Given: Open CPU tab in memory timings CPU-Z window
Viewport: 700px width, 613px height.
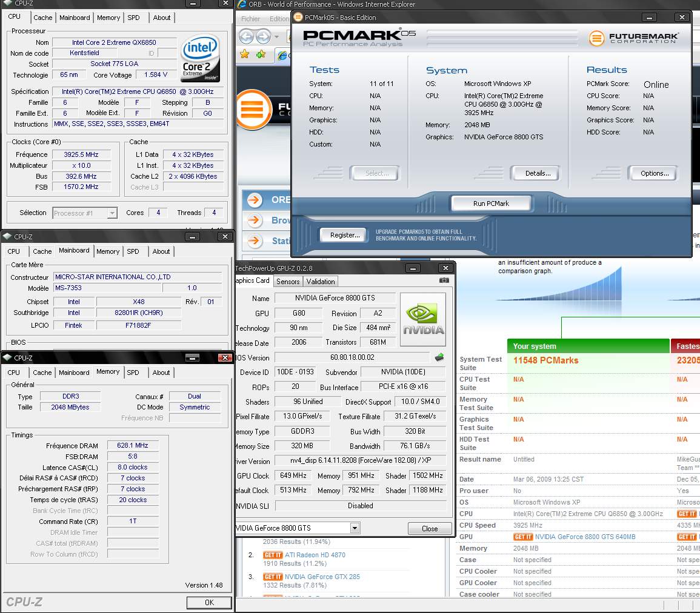Looking at the screenshot, I should click(x=14, y=373).
